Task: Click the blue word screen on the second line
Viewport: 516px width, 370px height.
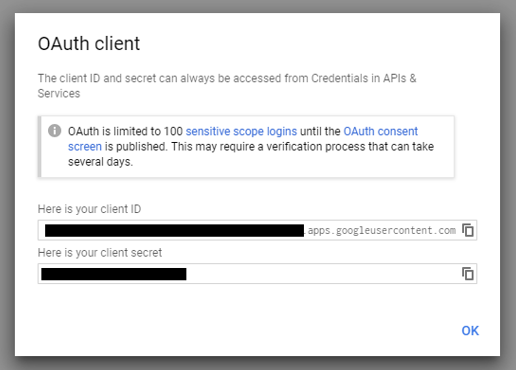Action: coord(85,147)
